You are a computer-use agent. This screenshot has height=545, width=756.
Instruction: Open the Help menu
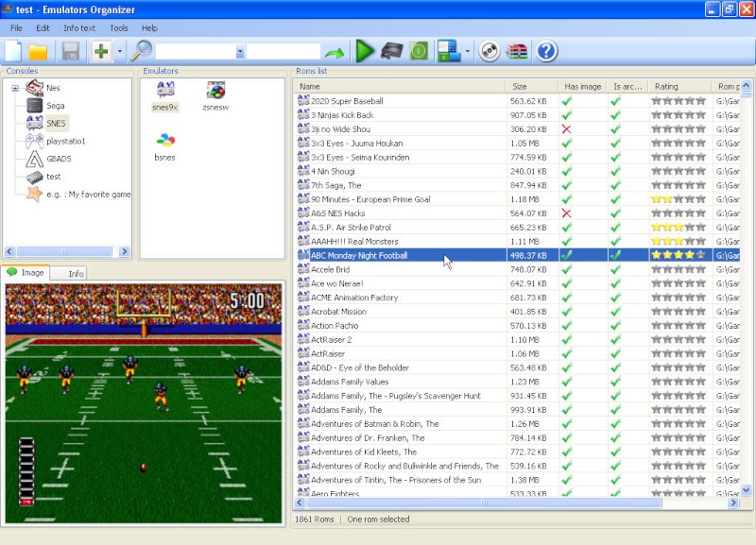(x=149, y=28)
